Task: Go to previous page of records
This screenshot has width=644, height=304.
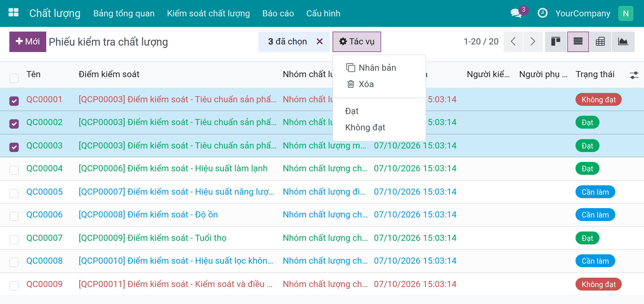Action: [513, 42]
